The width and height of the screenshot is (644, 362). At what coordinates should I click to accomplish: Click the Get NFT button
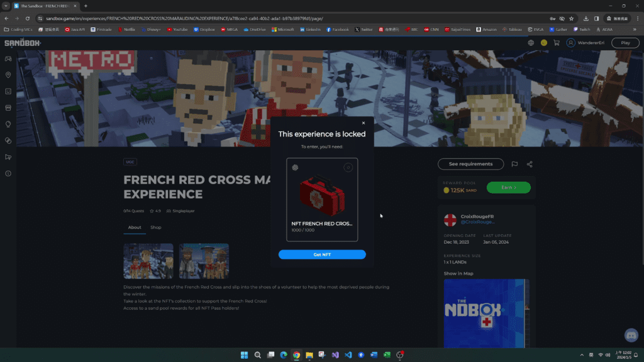[x=322, y=255]
